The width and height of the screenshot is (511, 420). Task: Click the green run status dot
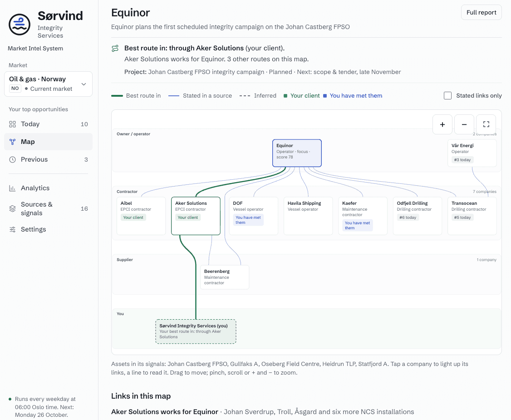coord(10,399)
